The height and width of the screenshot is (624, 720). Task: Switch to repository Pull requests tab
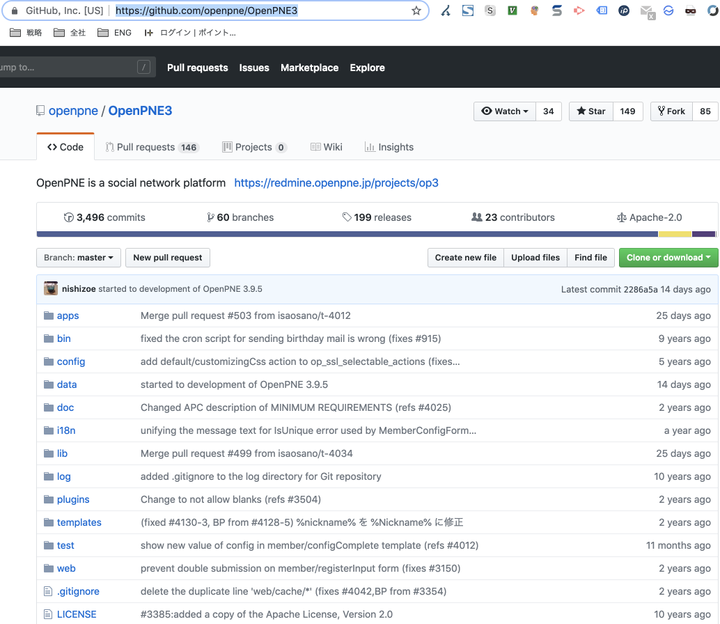(x=152, y=147)
